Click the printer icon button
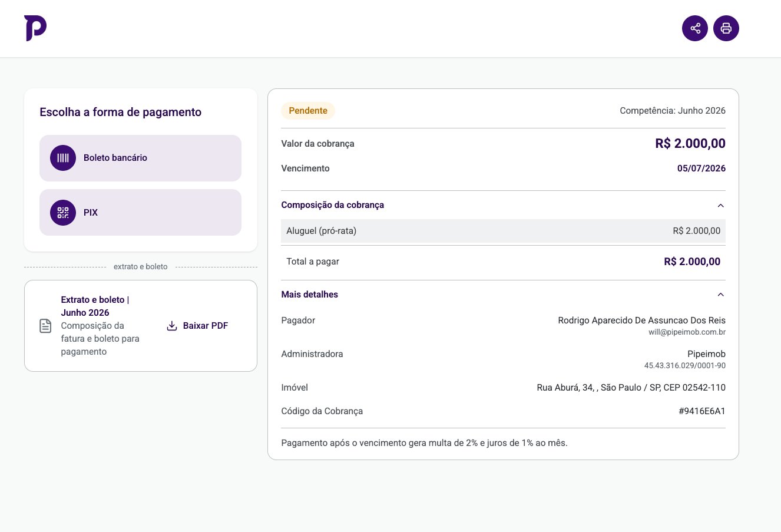The height and width of the screenshot is (532, 781). coord(726,28)
